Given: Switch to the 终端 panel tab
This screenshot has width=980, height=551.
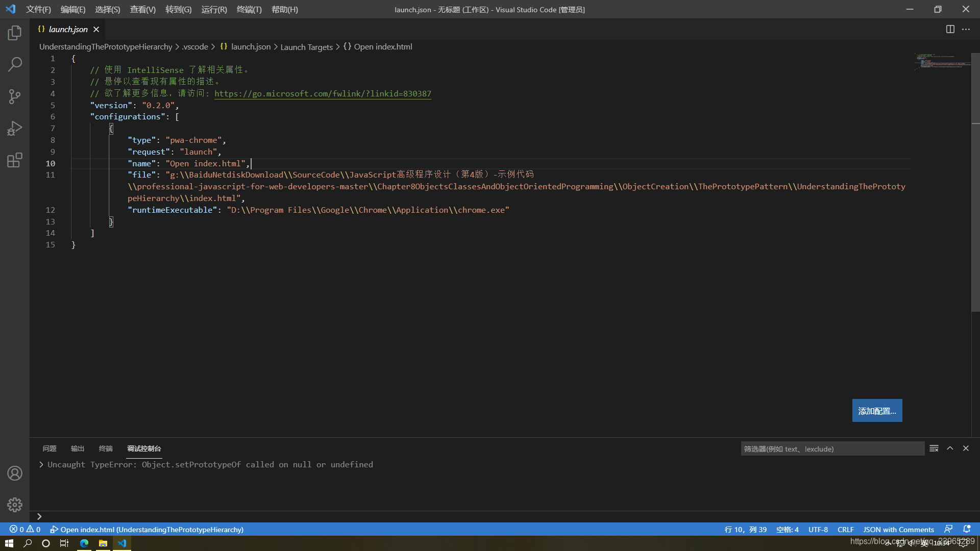Looking at the screenshot, I should [106, 448].
